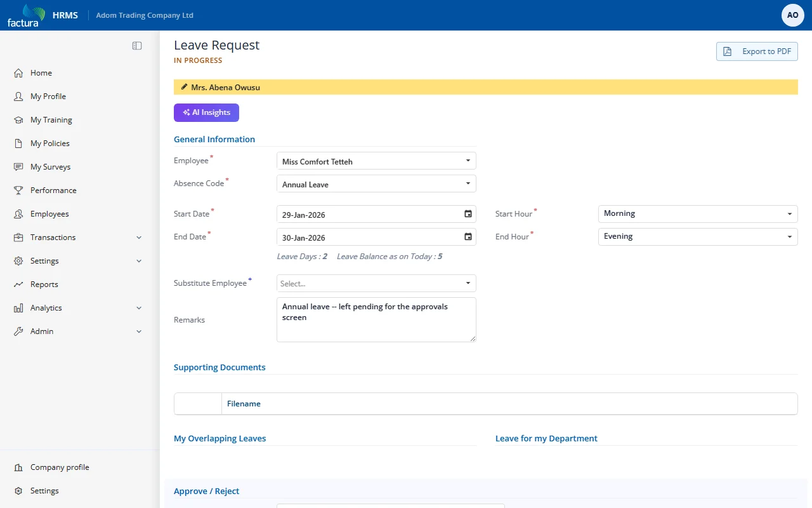The image size is (812, 508).
Task: Click the Company profile building icon
Action: click(x=18, y=467)
